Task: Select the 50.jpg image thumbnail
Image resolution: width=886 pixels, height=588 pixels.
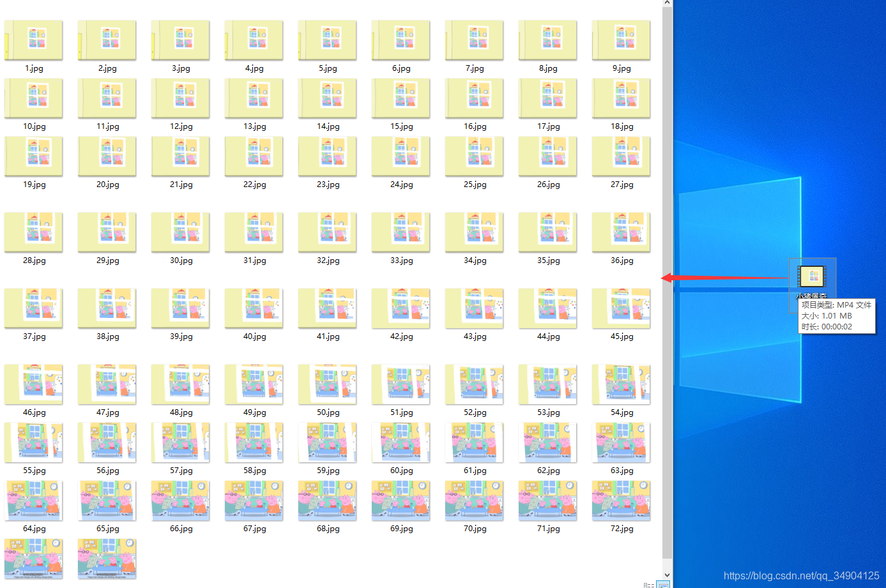Action: click(x=328, y=384)
